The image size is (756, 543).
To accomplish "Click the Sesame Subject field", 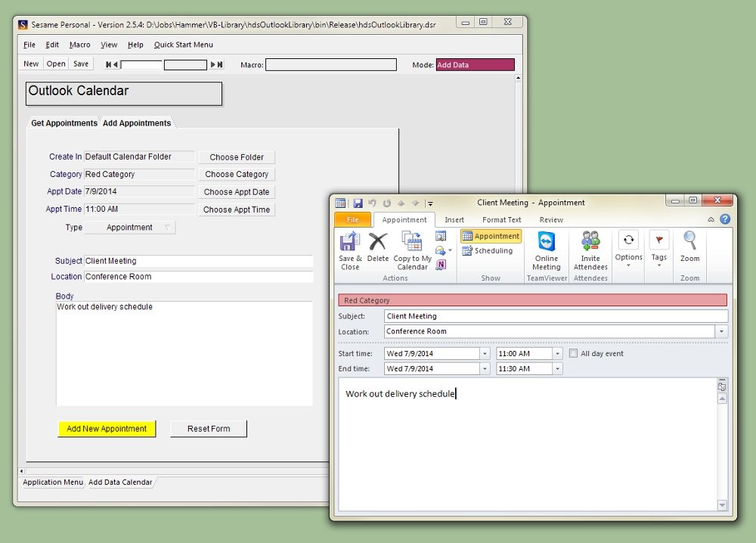I will click(199, 261).
